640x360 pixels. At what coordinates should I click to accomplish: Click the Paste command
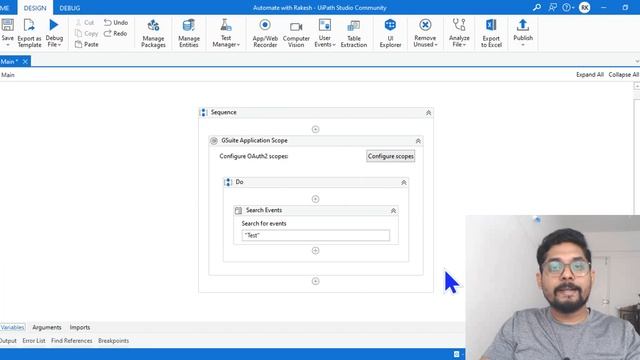tap(87, 44)
